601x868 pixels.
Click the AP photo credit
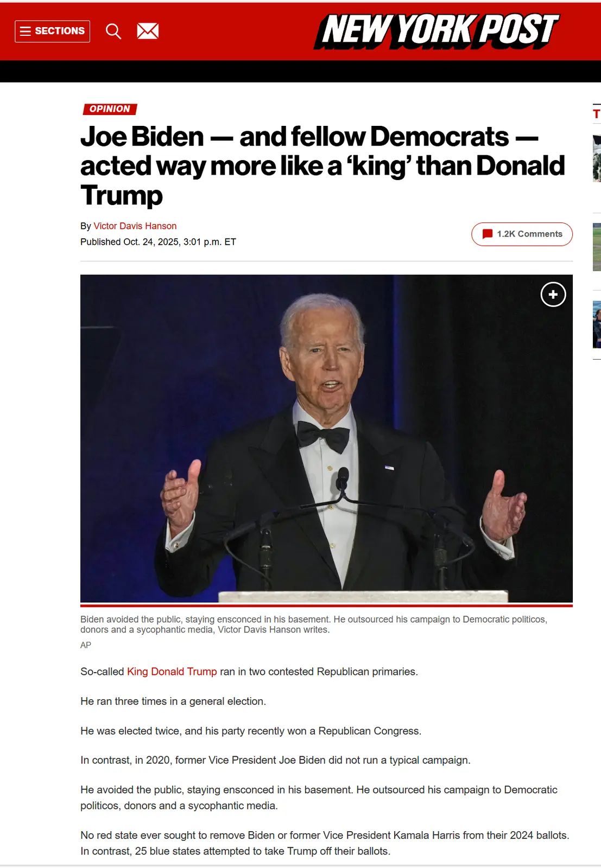tap(86, 645)
